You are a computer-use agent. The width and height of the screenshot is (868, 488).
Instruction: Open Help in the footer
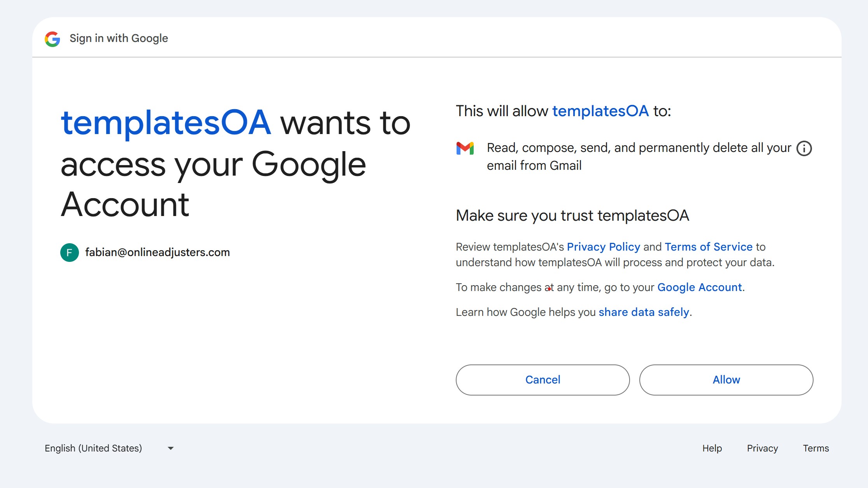tap(712, 448)
